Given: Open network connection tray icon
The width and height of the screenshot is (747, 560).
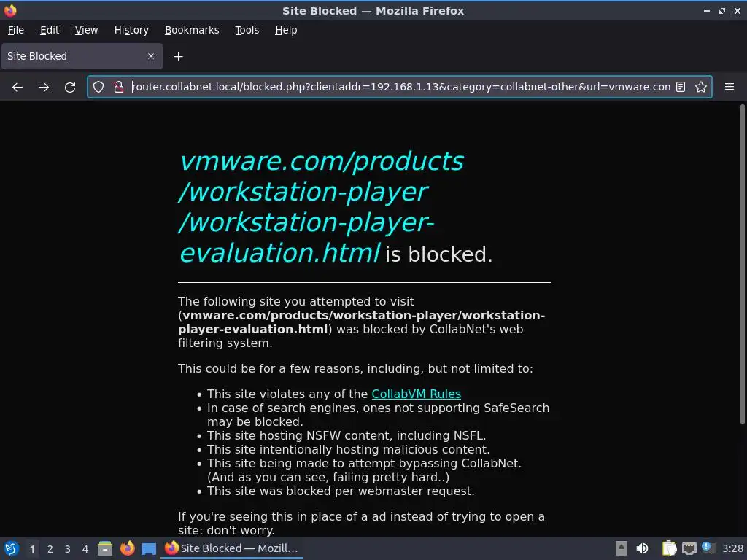Looking at the screenshot, I should (689, 548).
